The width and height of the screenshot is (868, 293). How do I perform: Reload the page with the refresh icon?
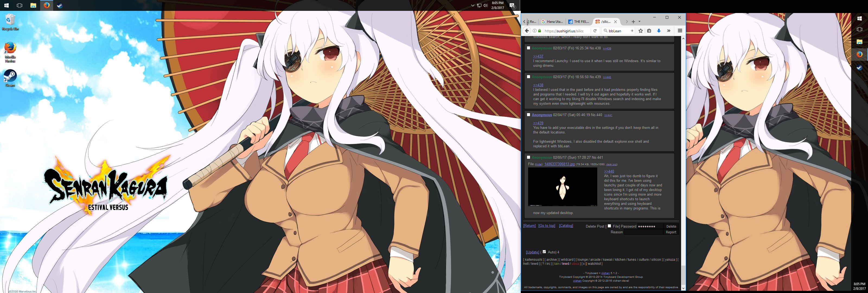pyautogui.click(x=595, y=31)
